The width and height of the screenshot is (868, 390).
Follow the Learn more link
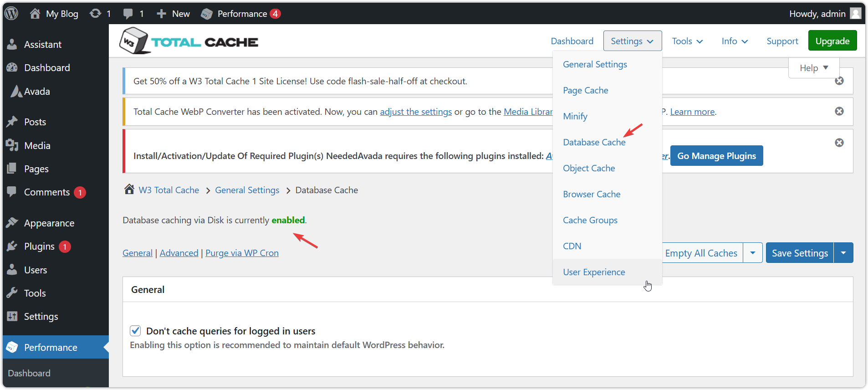[692, 112]
